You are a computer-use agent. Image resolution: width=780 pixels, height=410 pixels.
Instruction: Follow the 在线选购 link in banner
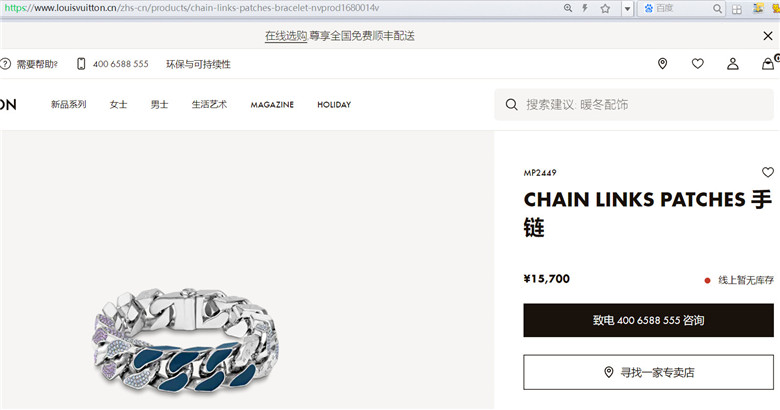tap(286, 36)
